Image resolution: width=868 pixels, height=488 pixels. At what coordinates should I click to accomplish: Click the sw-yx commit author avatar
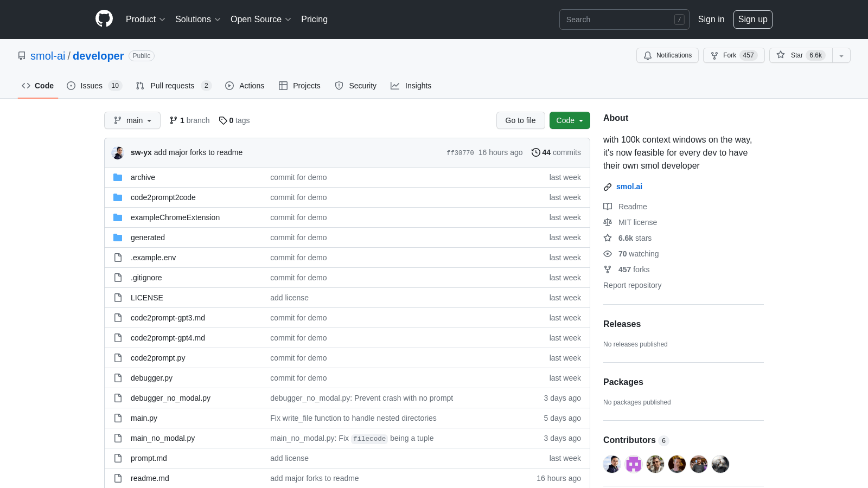pyautogui.click(x=118, y=153)
